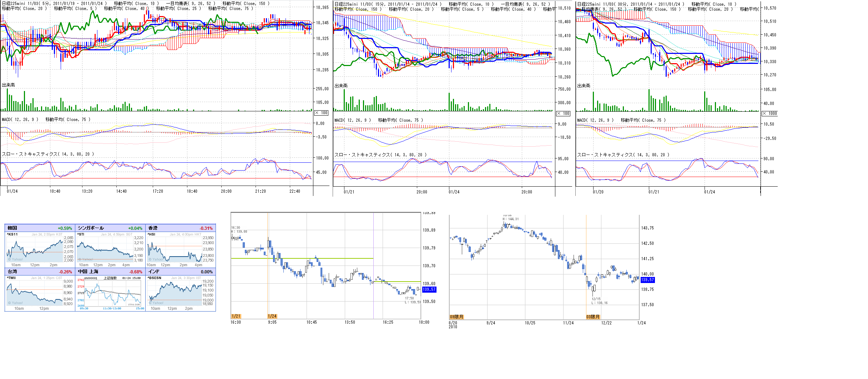Click the ×1000 volume scale box on 30-minute chart
868x379 pixels.
769,113
